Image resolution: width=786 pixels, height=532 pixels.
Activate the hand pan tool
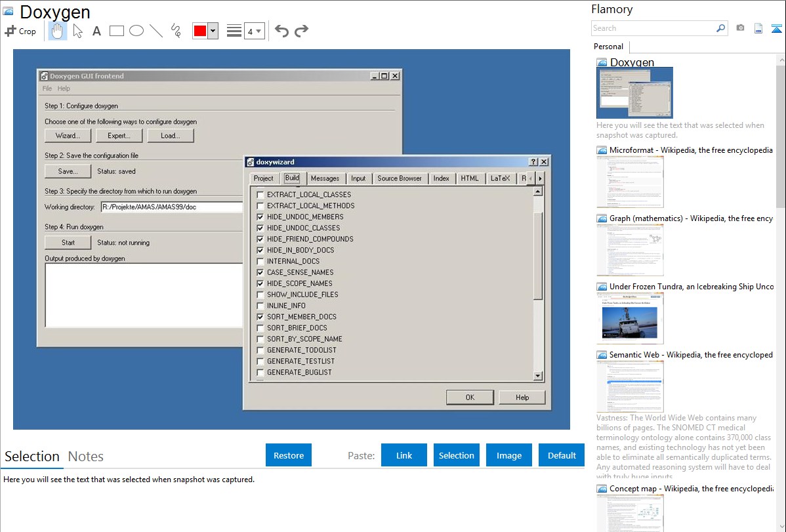point(57,31)
